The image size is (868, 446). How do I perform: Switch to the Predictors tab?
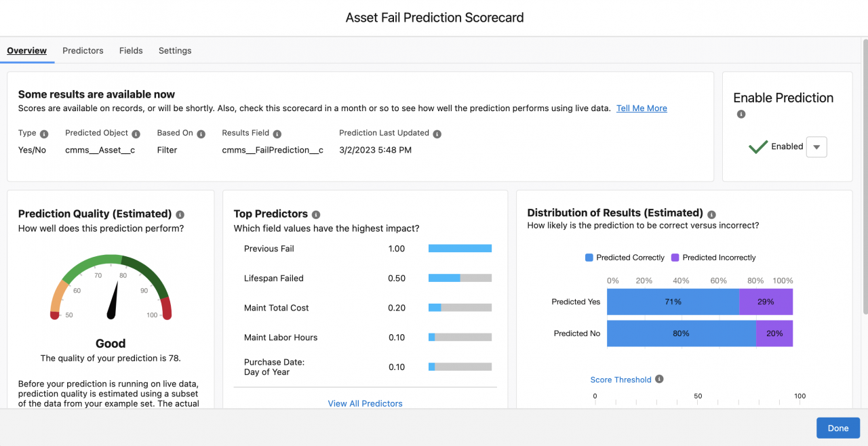pos(83,51)
